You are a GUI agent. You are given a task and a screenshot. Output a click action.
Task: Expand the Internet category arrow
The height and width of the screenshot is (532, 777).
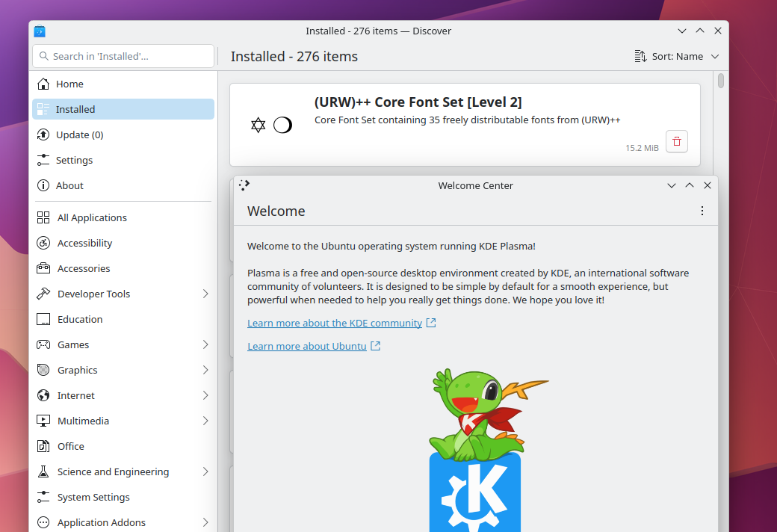pyautogui.click(x=205, y=395)
